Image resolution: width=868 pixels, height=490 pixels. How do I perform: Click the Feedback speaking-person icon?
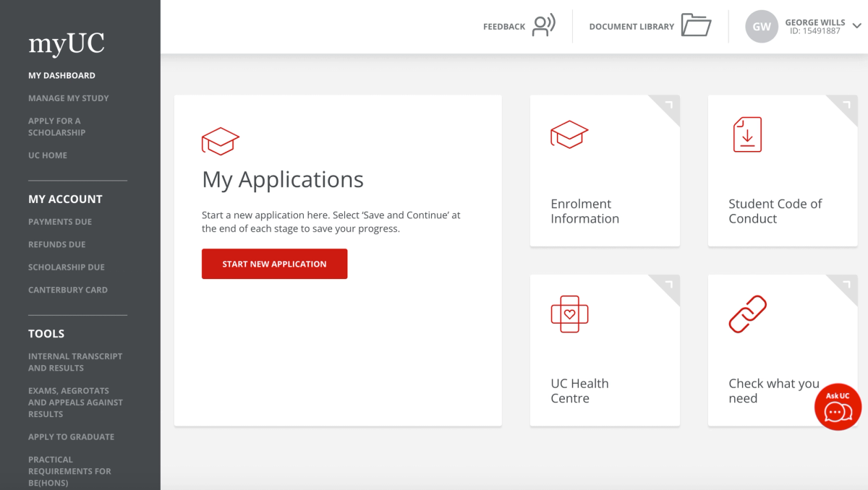click(x=544, y=26)
